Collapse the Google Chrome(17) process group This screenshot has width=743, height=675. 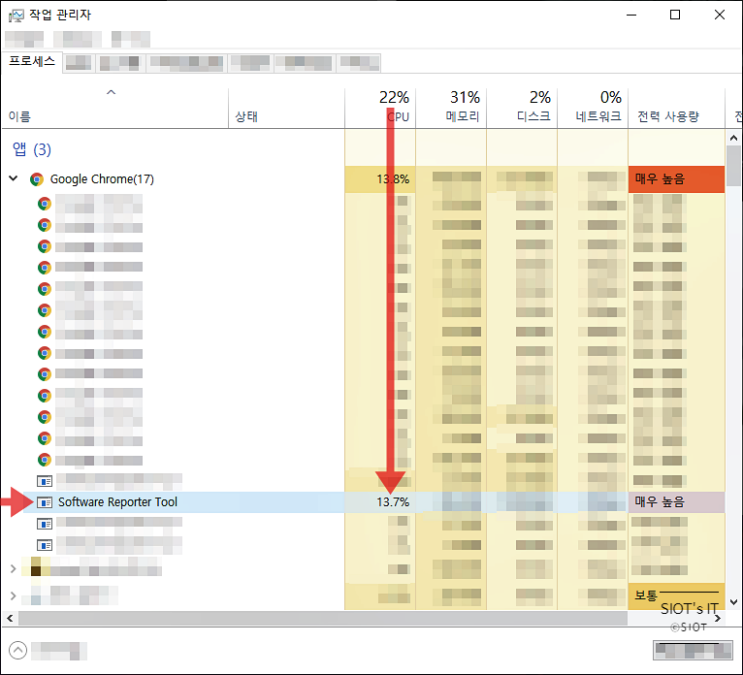pos(13,179)
